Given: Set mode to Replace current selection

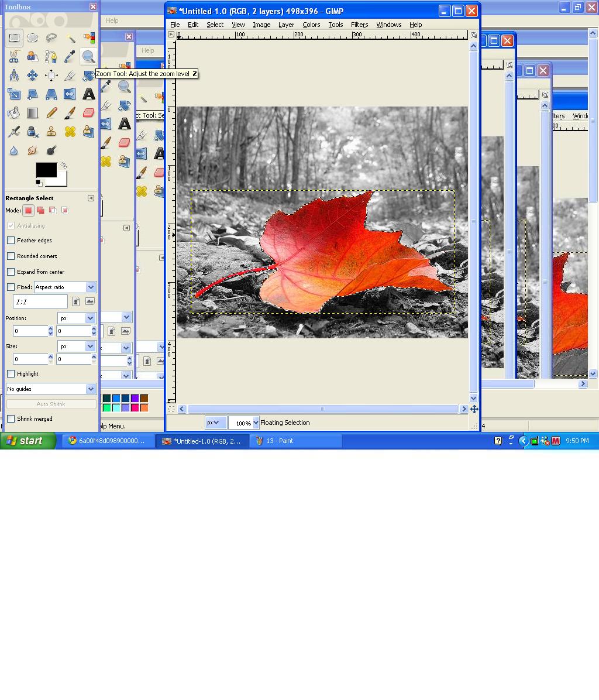Looking at the screenshot, I should 29,210.
